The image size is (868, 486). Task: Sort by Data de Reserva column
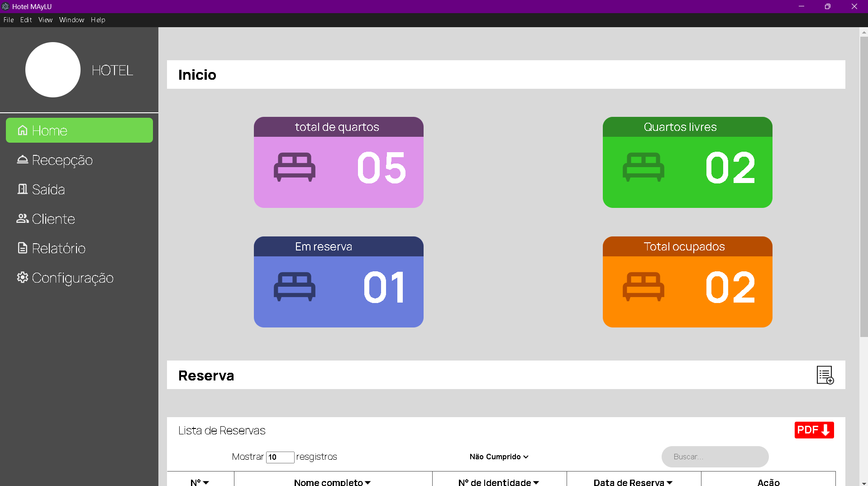click(669, 482)
